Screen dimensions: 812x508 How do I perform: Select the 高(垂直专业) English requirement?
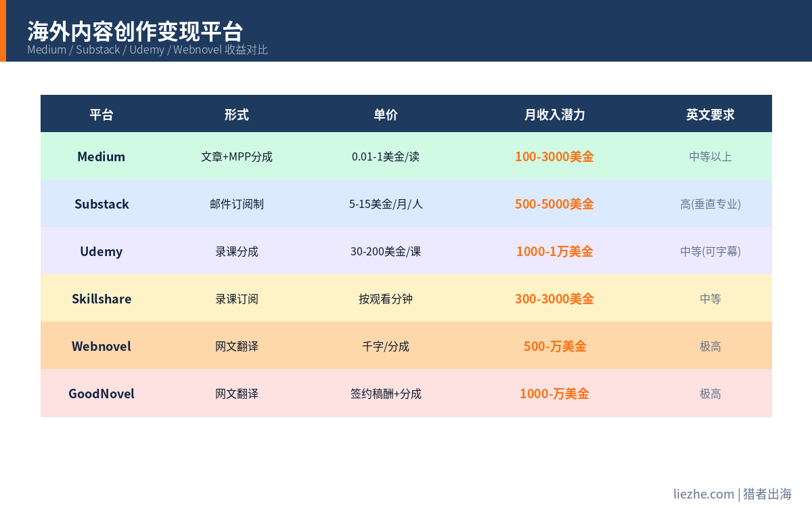710,204
